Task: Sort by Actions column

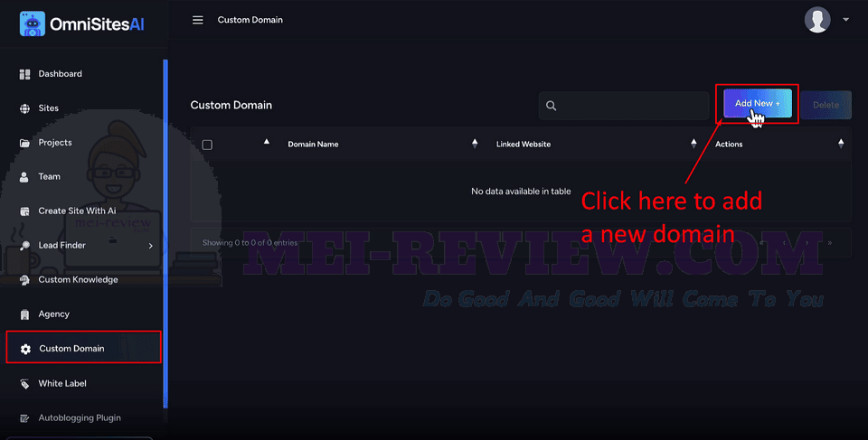Action: pos(841,144)
